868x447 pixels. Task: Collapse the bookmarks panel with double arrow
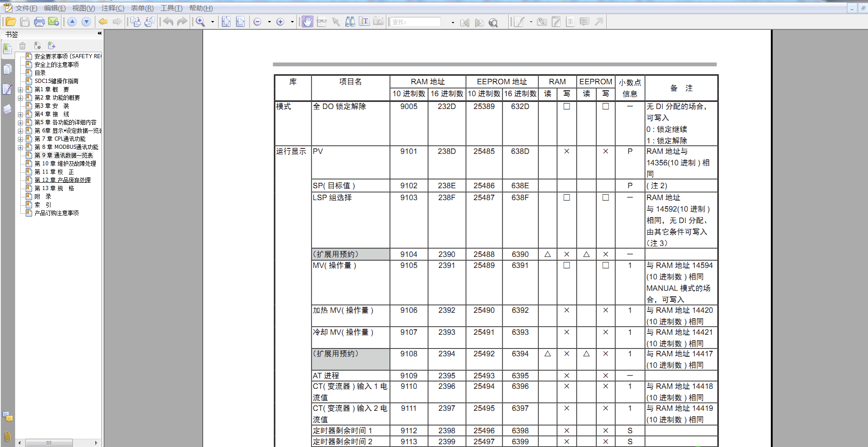pyautogui.click(x=99, y=33)
